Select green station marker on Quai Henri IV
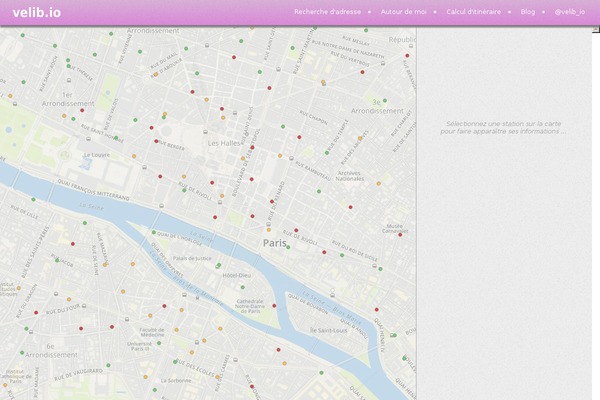 point(394,335)
